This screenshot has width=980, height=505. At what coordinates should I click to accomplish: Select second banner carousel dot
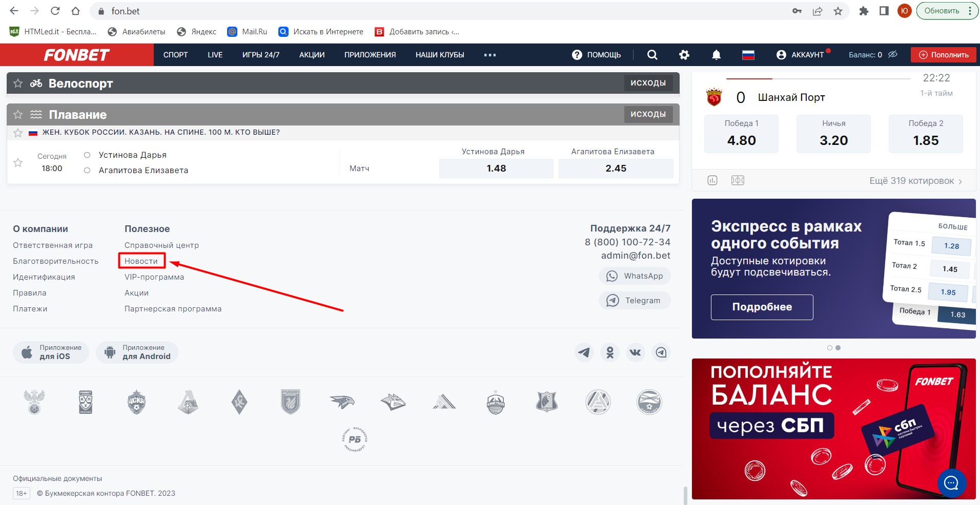click(838, 348)
